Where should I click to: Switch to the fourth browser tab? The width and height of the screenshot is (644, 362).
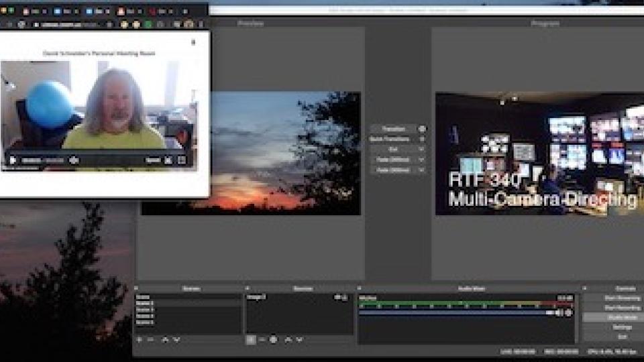point(129,11)
